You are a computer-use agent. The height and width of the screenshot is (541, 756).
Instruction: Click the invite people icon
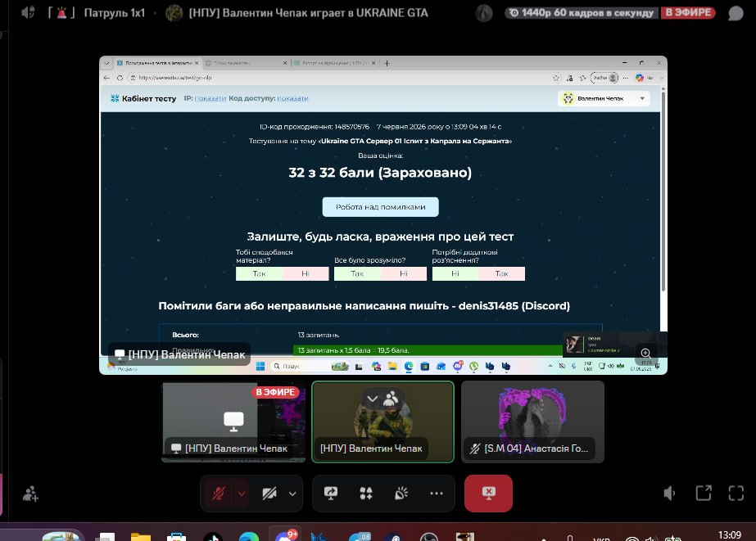[x=30, y=494]
